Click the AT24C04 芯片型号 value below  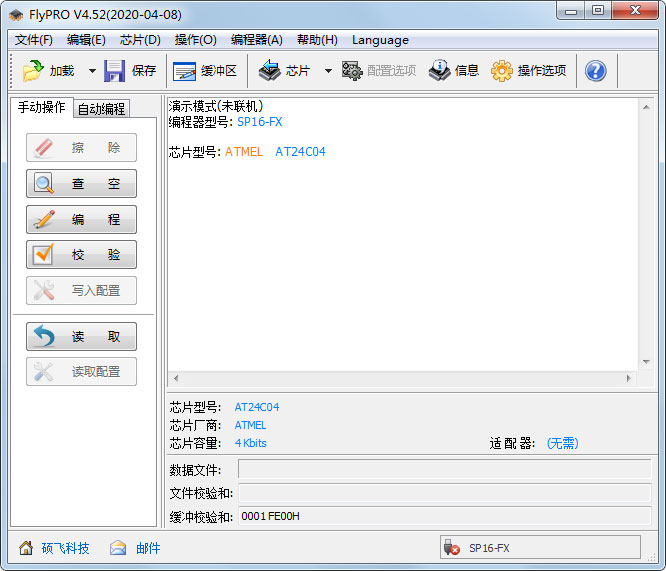257,407
